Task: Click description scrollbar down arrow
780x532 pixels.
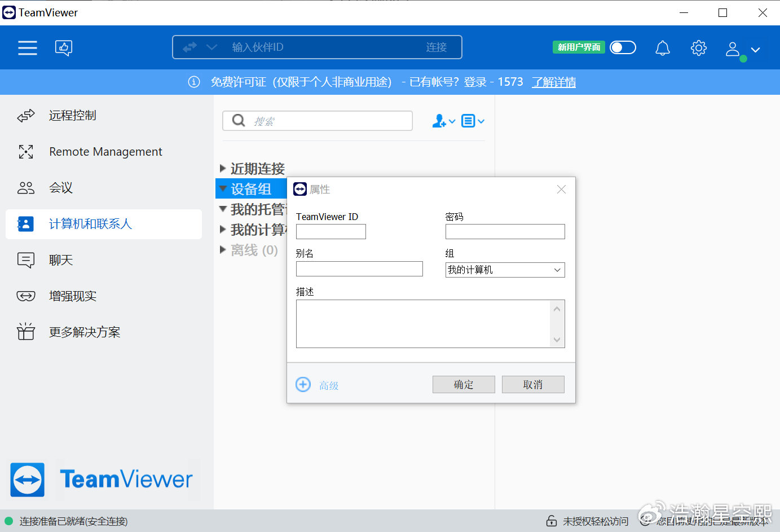Action: 557,340
